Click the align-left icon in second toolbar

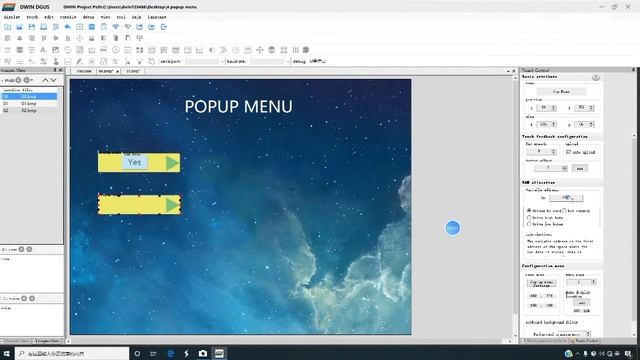click(x=8, y=38)
